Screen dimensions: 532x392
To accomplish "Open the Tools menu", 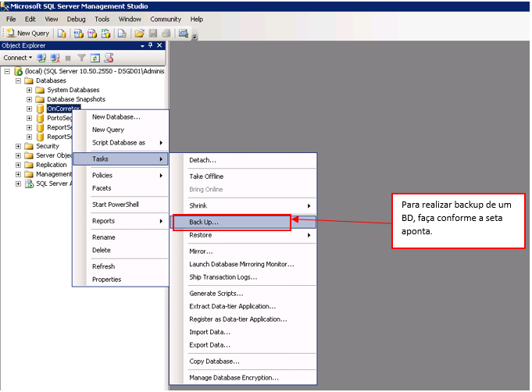I will coord(102,20).
